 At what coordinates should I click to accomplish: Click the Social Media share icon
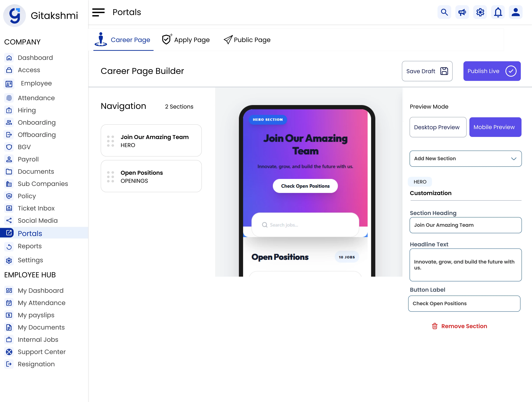click(x=9, y=221)
